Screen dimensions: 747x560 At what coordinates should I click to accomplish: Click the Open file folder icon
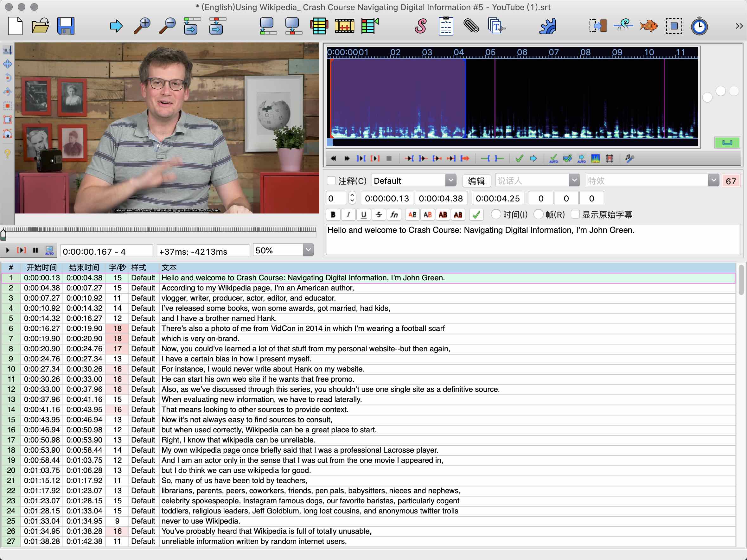tap(40, 26)
